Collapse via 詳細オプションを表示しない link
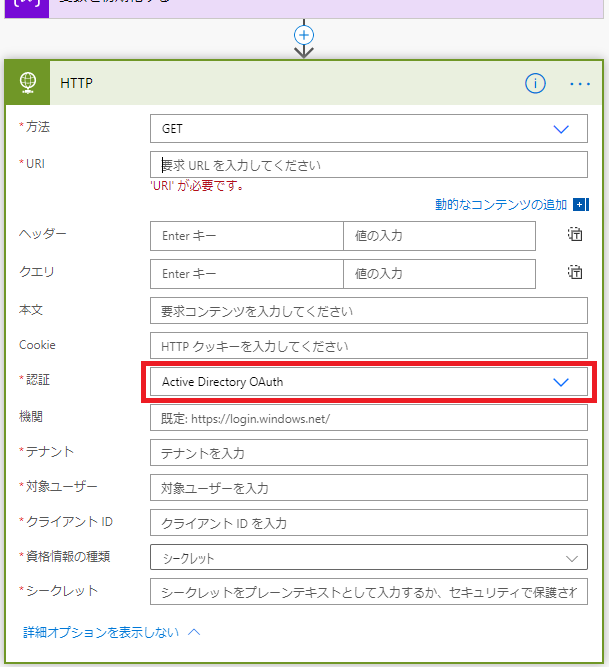The width and height of the screenshot is (609, 667). click(111, 632)
